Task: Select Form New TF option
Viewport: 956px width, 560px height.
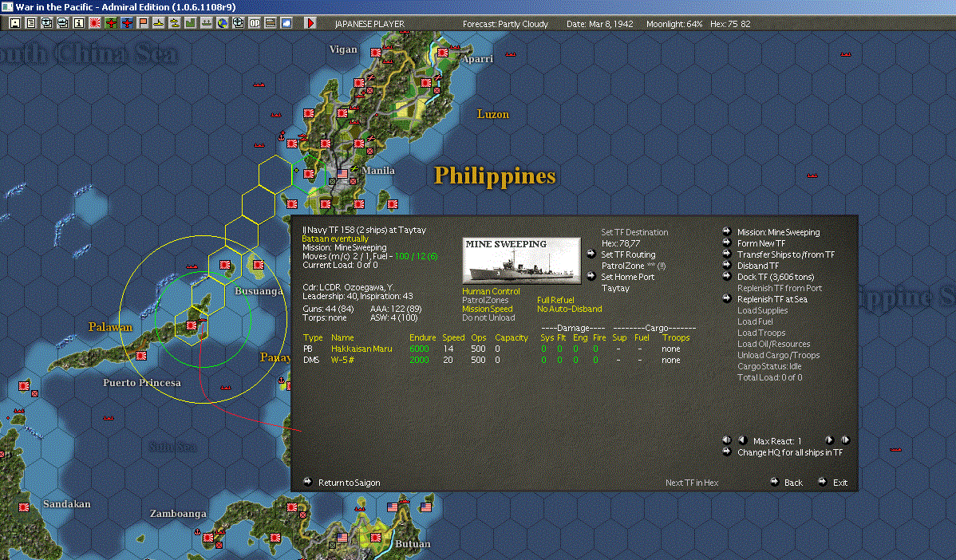Action: point(761,243)
